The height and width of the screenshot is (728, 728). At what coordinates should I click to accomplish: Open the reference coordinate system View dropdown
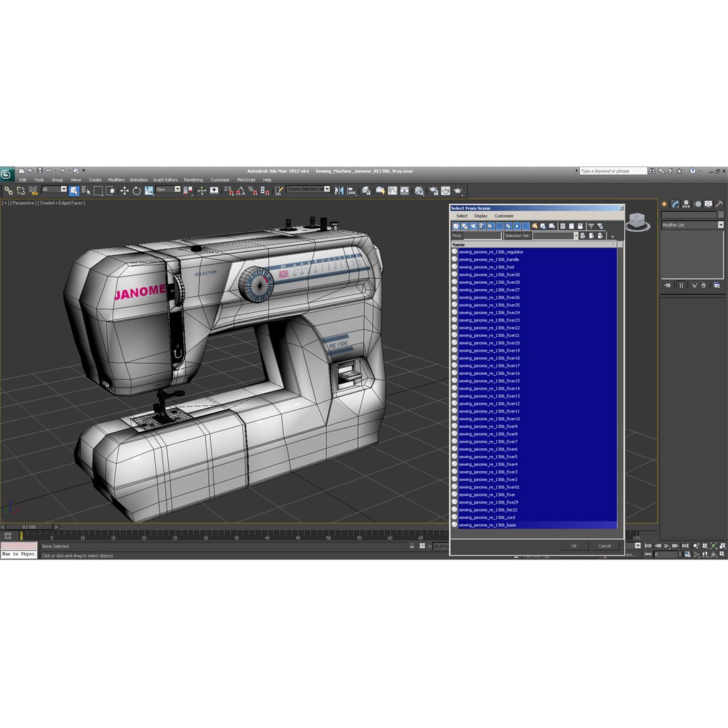(x=168, y=189)
